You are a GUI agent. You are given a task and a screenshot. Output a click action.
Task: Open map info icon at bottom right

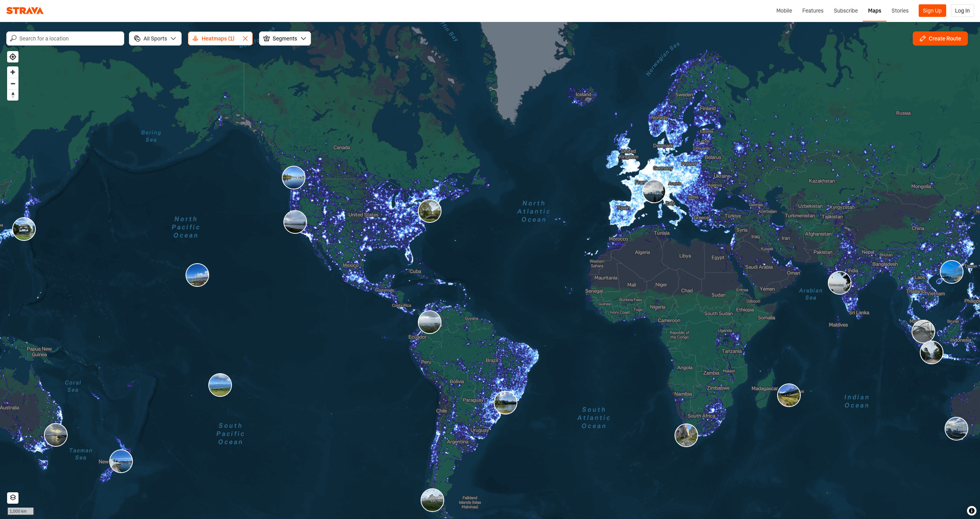(x=971, y=511)
